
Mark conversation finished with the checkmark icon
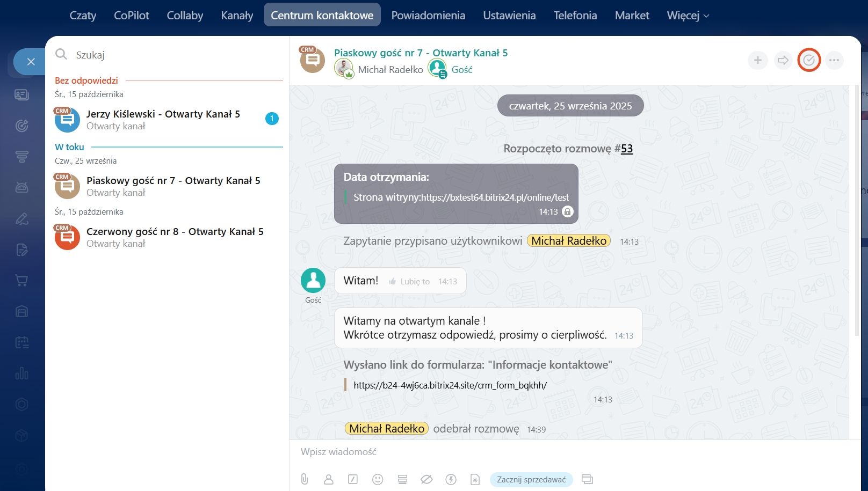tap(809, 60)
